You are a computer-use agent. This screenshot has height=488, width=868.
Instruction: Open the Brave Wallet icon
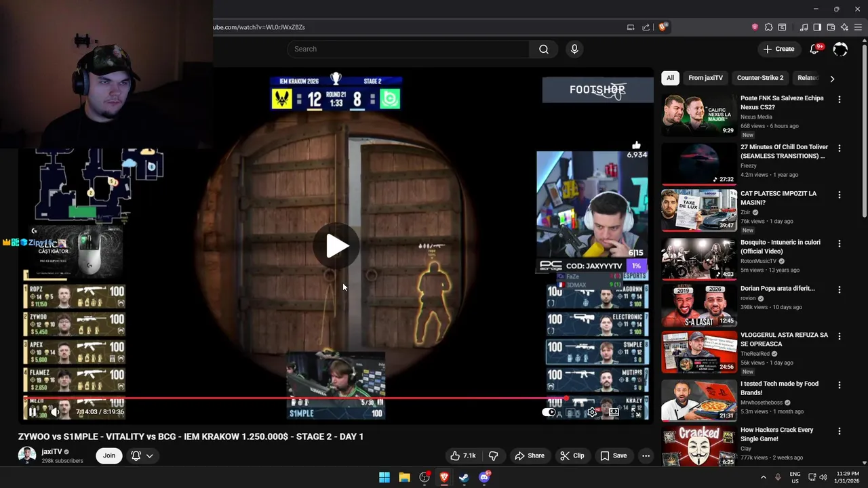831,27
